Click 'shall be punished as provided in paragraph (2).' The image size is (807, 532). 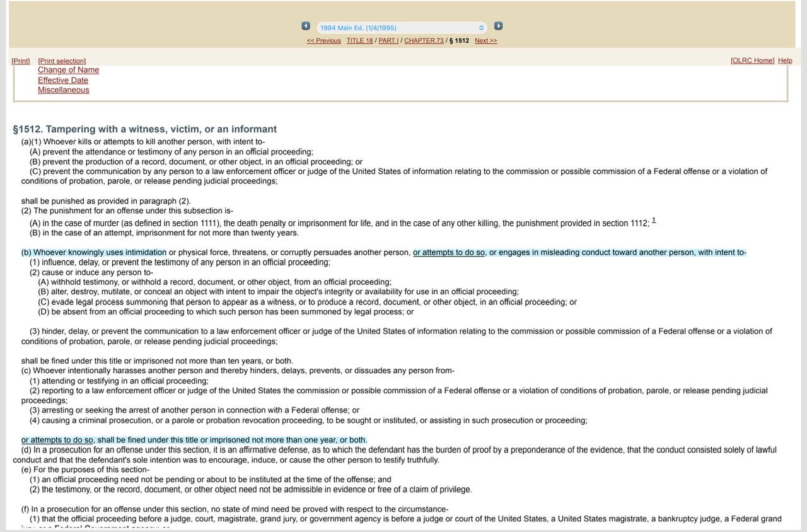click(106, 201)
